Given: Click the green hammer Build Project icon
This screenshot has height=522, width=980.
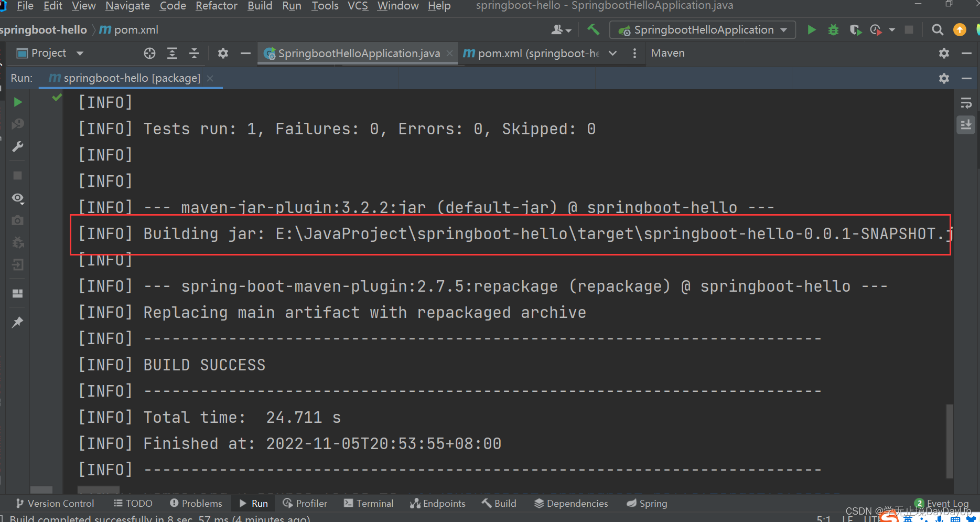Looking at the screenshot, I should [x=593, y=30].
